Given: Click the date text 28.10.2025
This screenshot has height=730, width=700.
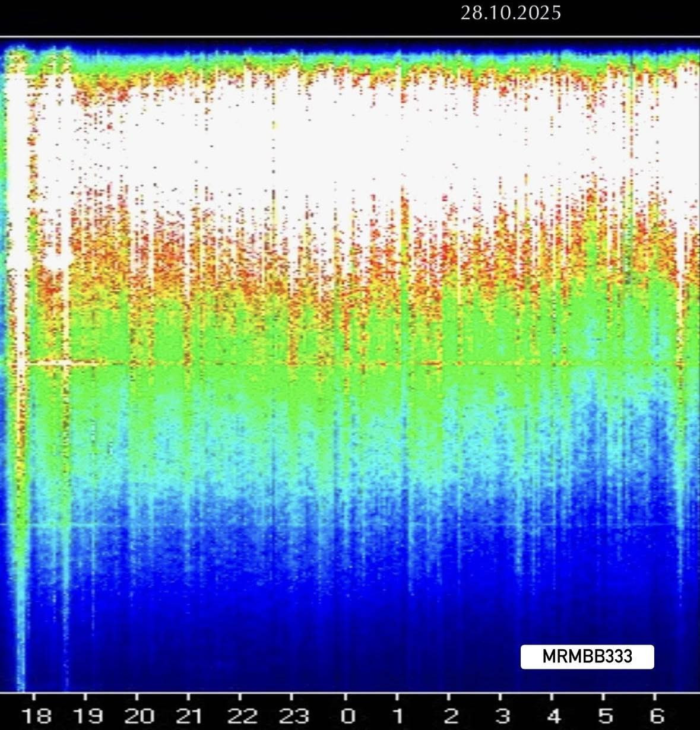Looking at the screenshot, I should pyautogui.click(x=511, y=13).
